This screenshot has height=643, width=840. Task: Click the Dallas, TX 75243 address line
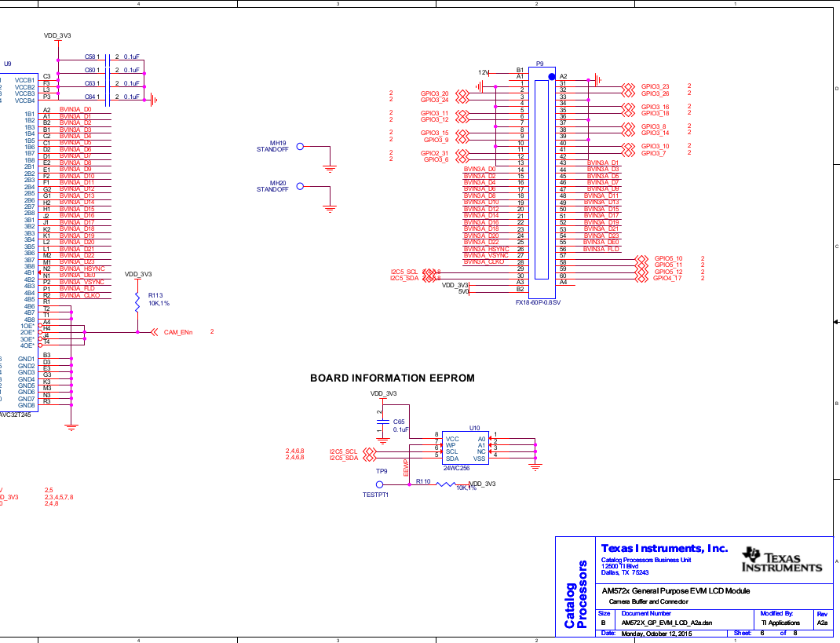625,572
